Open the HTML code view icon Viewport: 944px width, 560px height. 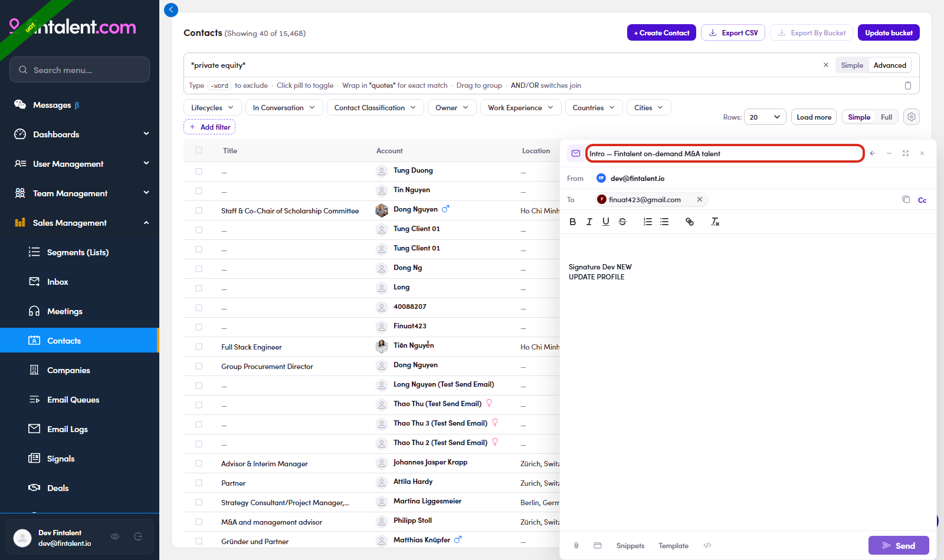pyautogui.click(x=707, y=545)
